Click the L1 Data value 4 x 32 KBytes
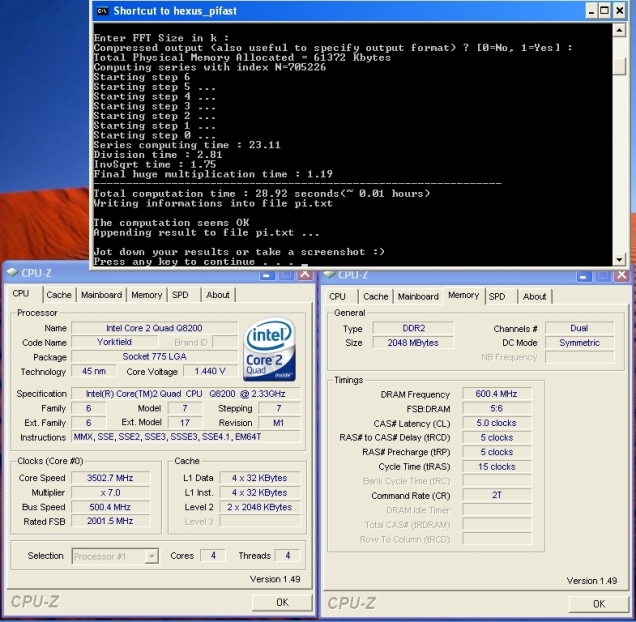This screenshot has height=622, width=636. 260,478
